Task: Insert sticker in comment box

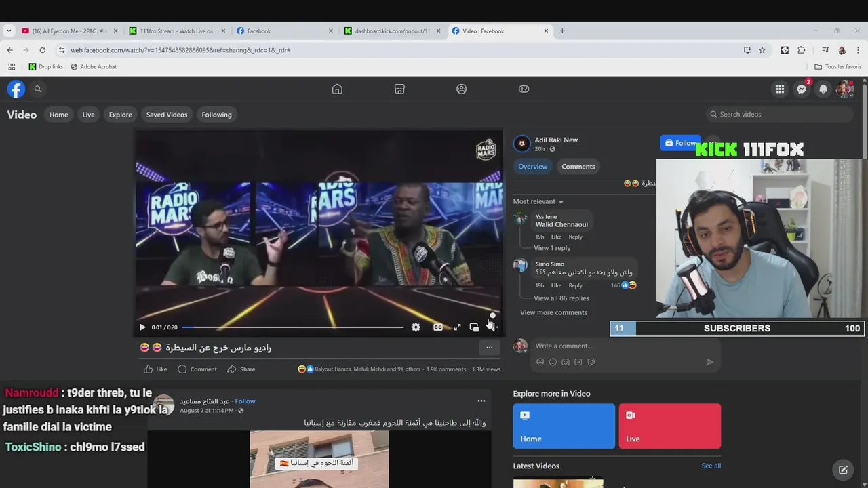Action: [591, 362]
